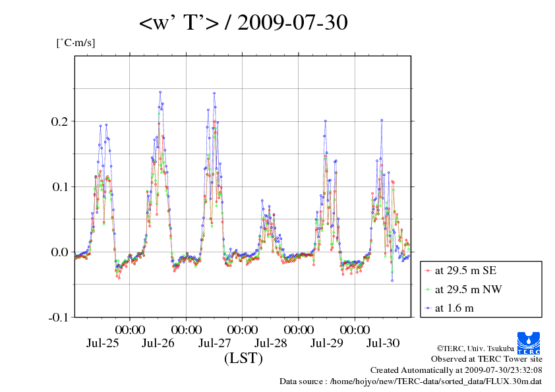This screenshot has height=392, width=555.
Task: Click the y-axis value 0.0
Action: (59, 252)
